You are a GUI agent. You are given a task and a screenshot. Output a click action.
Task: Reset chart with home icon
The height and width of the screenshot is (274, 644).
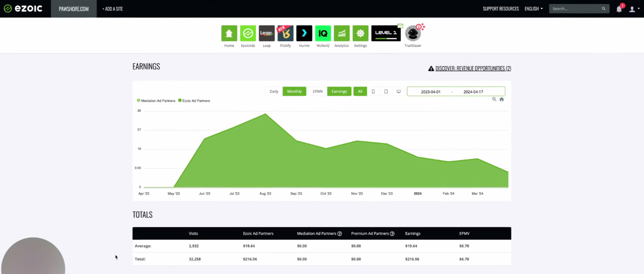[x=501, y=99]
